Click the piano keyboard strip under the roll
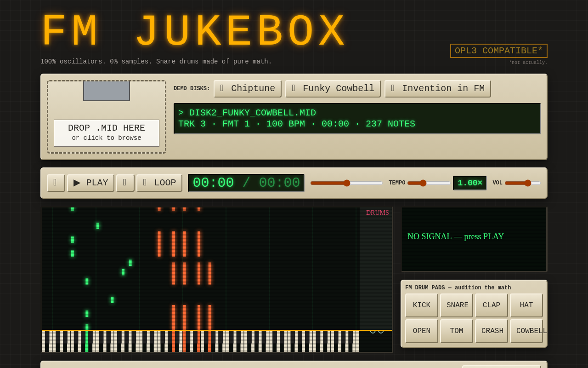 [201, 341]
